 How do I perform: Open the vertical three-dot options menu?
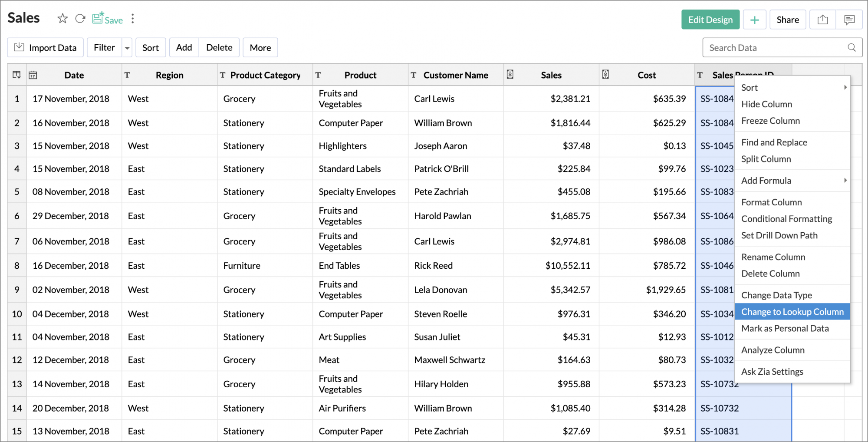point(133,19)
